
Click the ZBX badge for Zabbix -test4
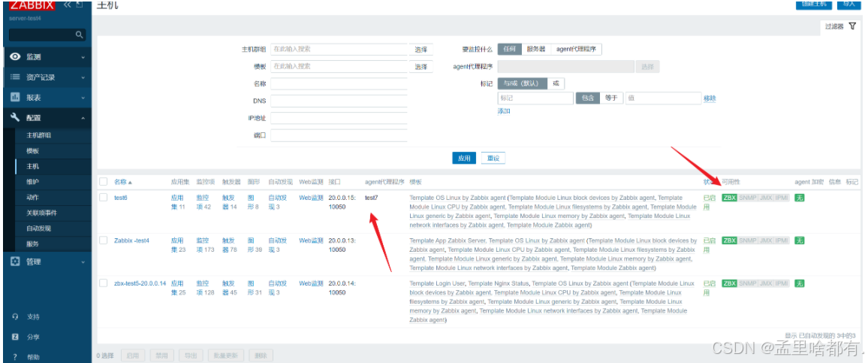click(x=730, y=240)
